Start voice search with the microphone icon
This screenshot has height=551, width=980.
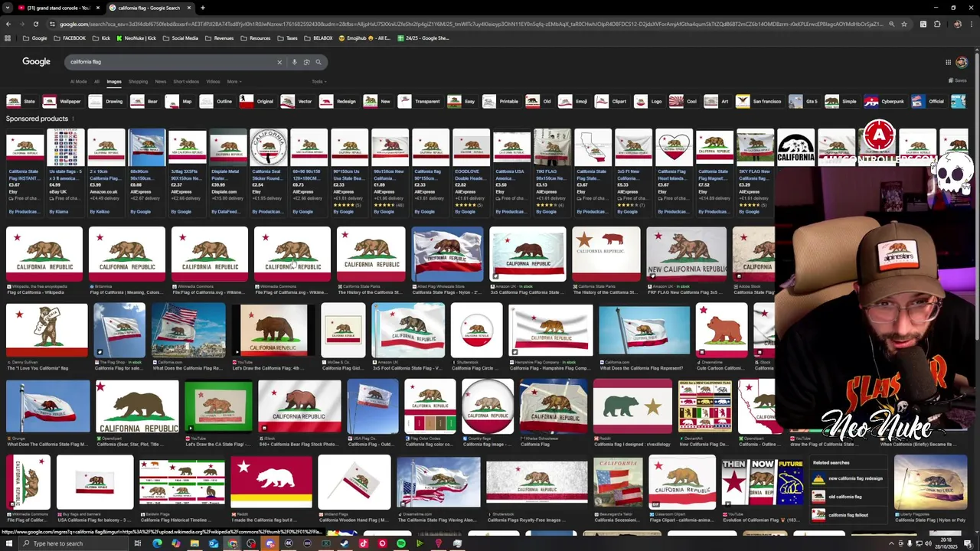click(x=294, y=62)
